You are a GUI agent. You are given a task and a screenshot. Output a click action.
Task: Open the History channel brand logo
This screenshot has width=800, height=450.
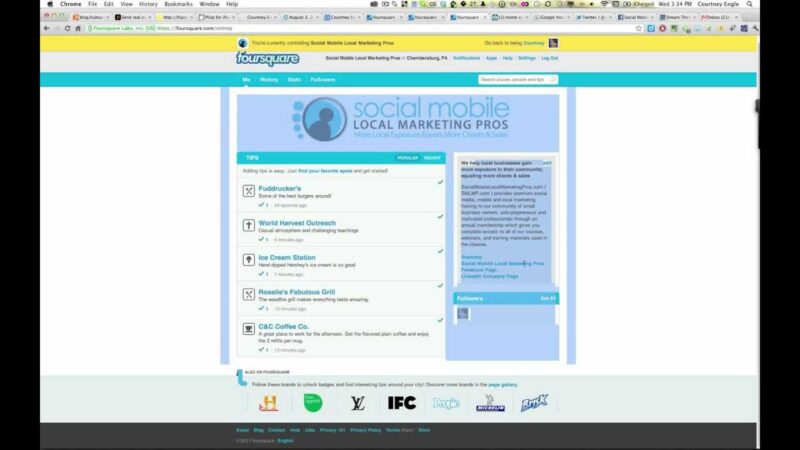pos(268,403)
